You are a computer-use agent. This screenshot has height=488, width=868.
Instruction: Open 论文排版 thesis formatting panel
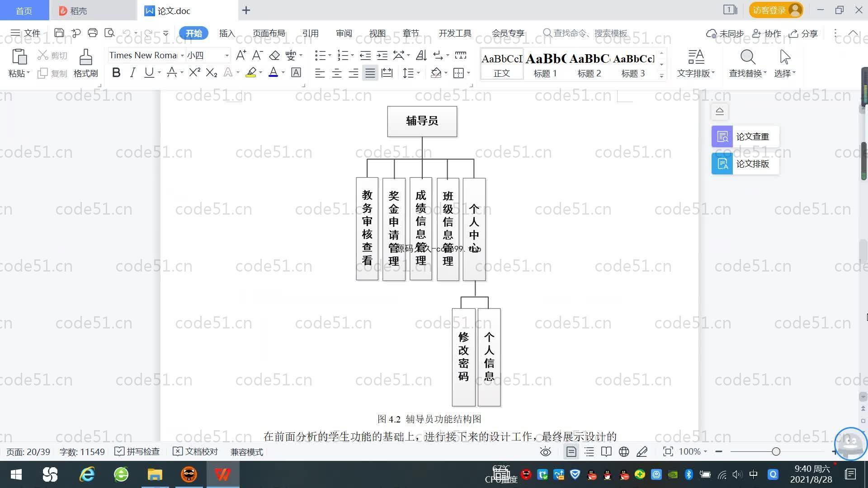coord(745,164)
